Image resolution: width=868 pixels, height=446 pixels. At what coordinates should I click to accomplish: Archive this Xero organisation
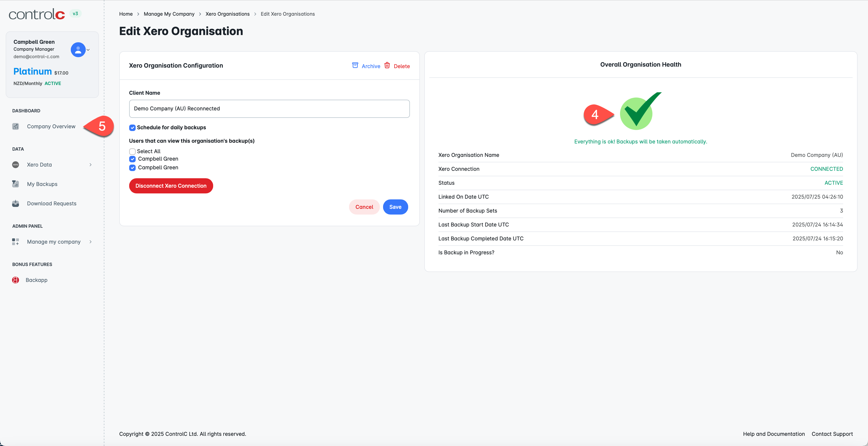click(x=371, y=66)
